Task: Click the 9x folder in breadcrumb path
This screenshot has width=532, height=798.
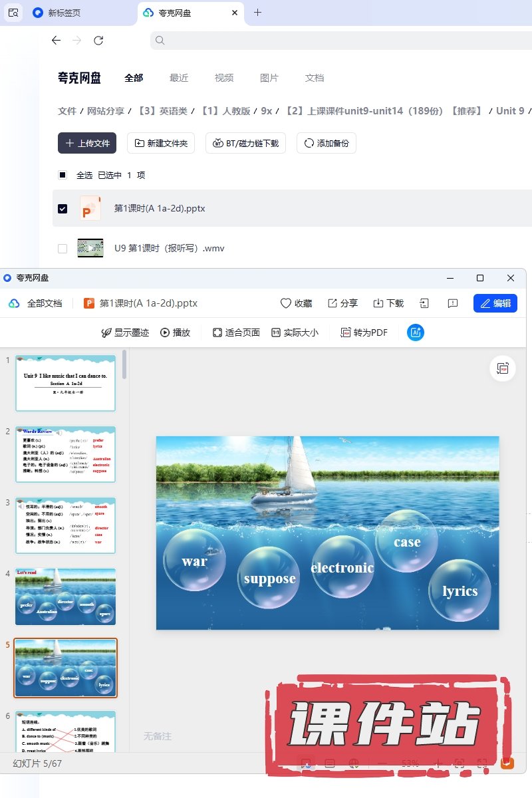Action: pos(266,111)
